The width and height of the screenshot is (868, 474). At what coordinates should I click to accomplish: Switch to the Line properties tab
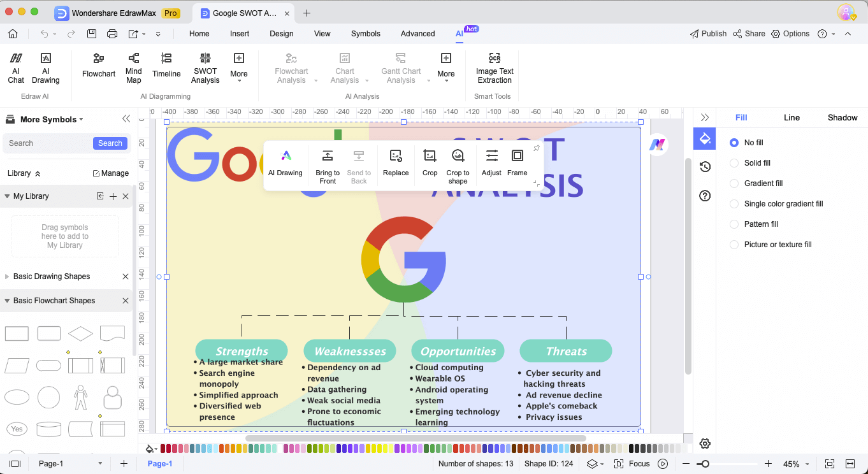792,117
